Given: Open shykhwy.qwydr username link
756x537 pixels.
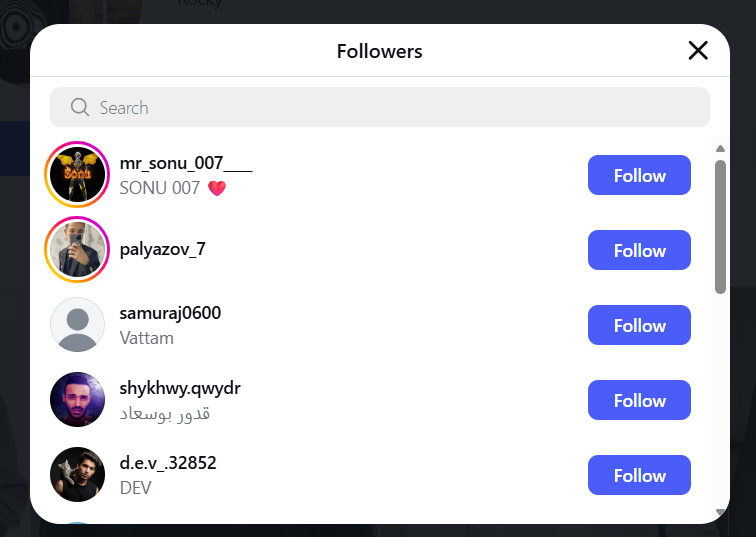Looking at the screenshot, I should [x=180, y=388].
